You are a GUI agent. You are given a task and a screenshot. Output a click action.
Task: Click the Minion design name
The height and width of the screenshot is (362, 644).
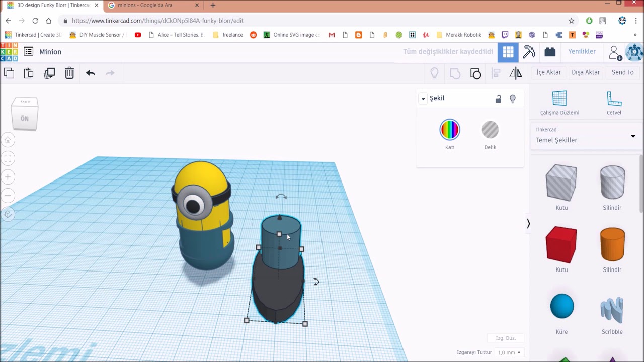(50, 52)
